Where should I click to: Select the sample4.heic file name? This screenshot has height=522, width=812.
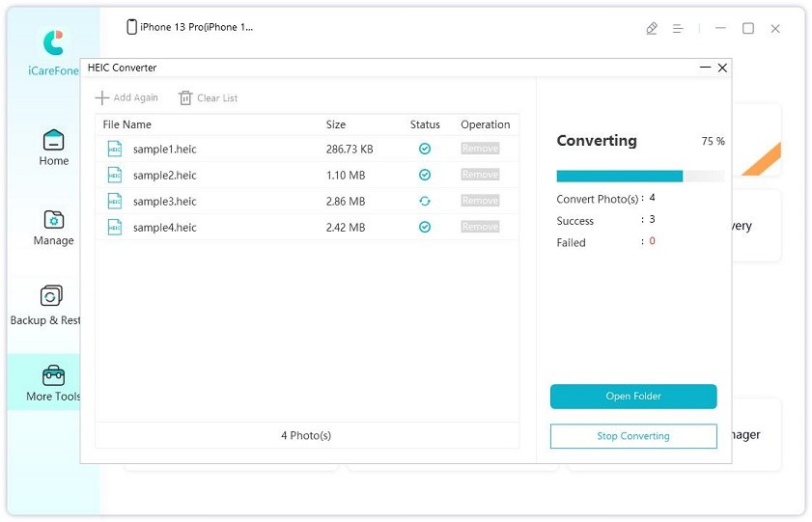[165, 228]
